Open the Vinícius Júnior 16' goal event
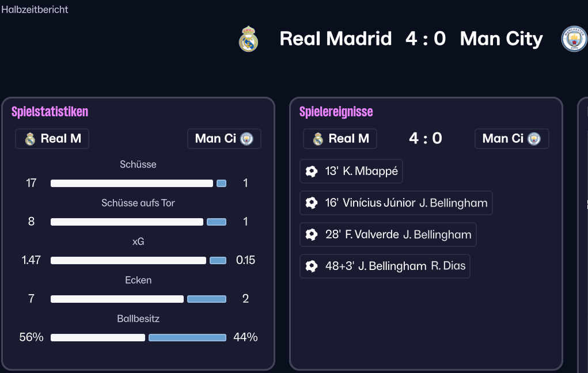The height and width of the screenshot is (373, 588). click(x=396, y=203)
